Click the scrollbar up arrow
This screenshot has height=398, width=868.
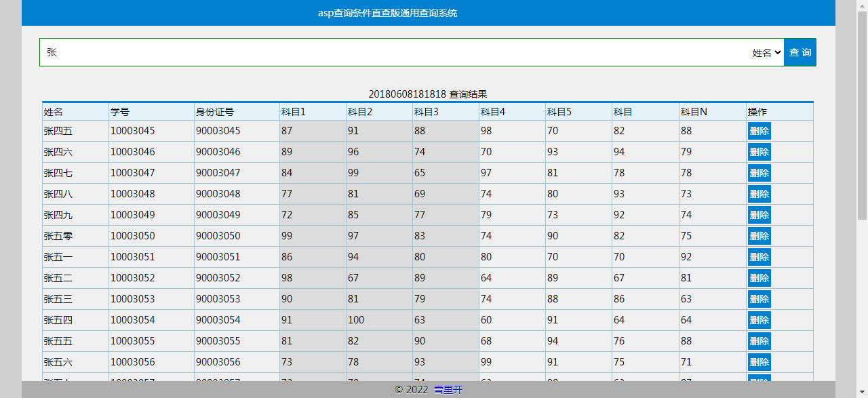863,5
